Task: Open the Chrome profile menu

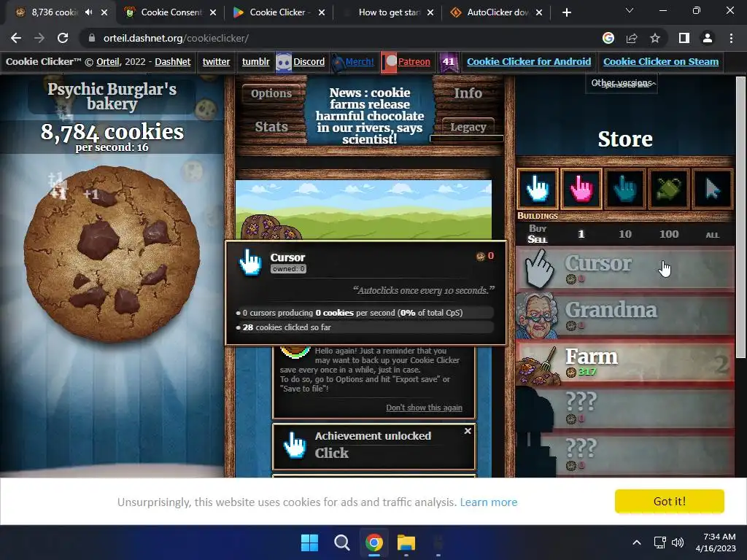Action: point(708,38)
